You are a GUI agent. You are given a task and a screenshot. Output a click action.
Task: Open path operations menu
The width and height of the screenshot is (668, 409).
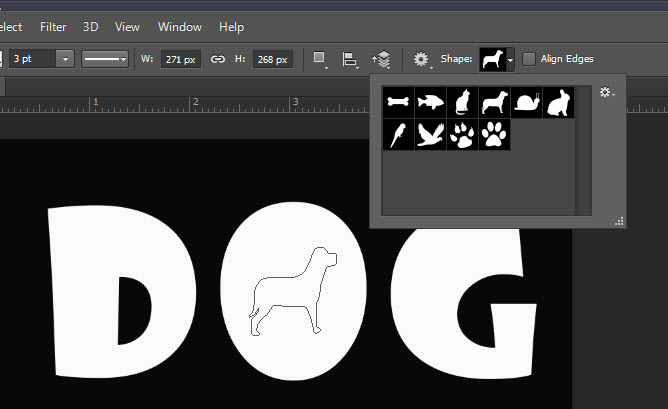point(320,59)
